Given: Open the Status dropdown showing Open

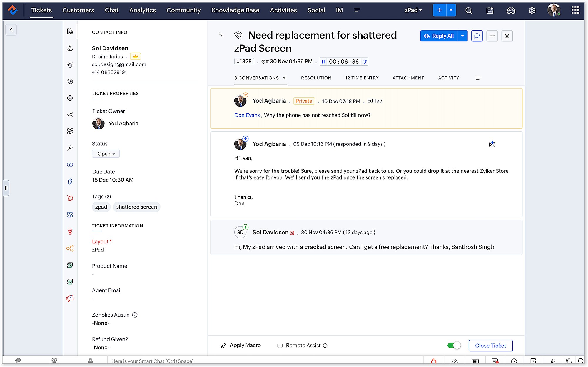Looking at the screenshot, I should coord(106,154).
